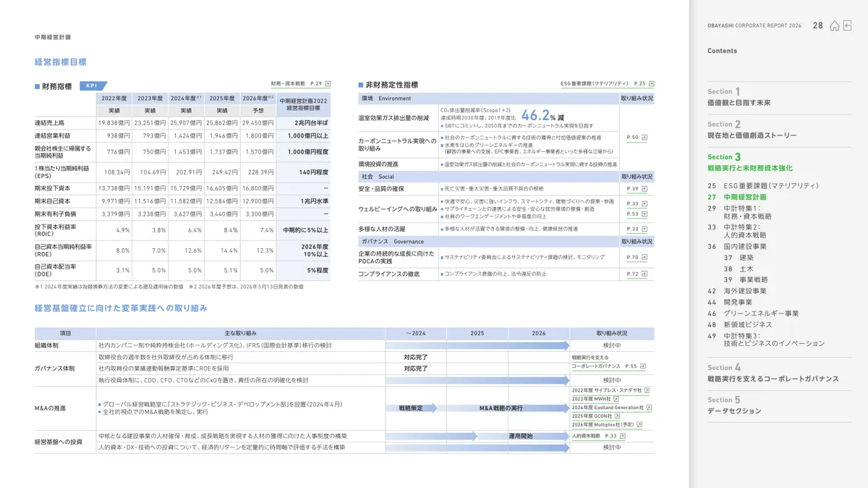The image size is (868, 488).
Task: Open contents entry 36 国内建設事業
Action: tap(737, 247)
